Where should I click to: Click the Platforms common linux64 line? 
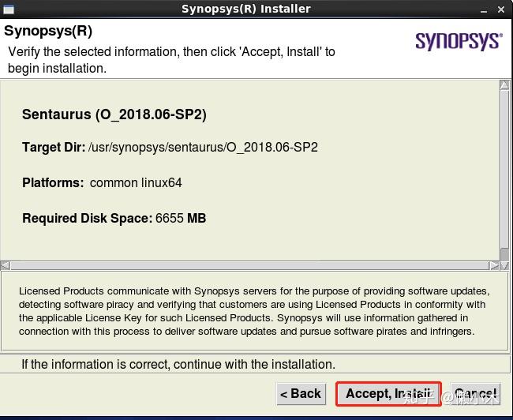[x=103, y=182]
